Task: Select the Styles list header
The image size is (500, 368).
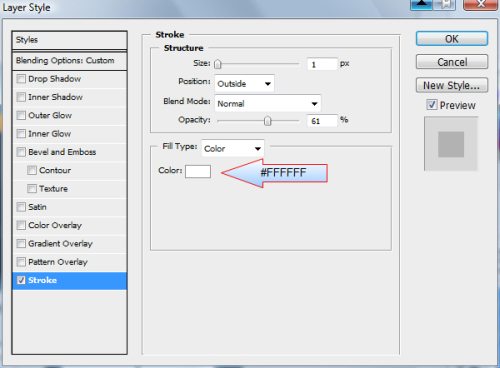Action: (69, 40)
